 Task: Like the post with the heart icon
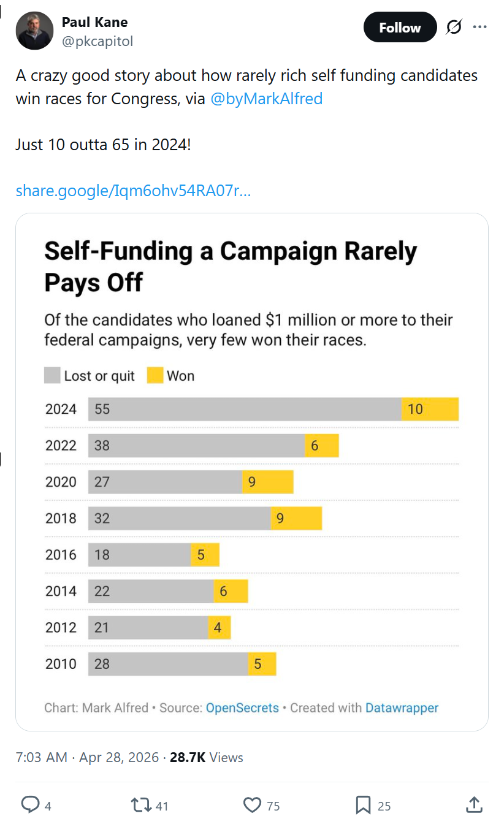tap(252, 805)
